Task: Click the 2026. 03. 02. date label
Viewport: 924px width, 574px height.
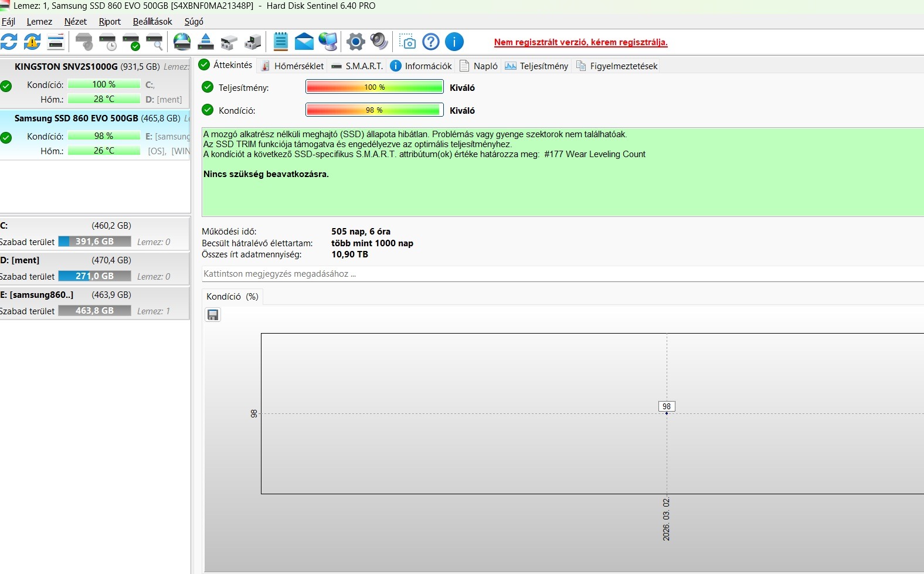Action: [x=667, y=519]
